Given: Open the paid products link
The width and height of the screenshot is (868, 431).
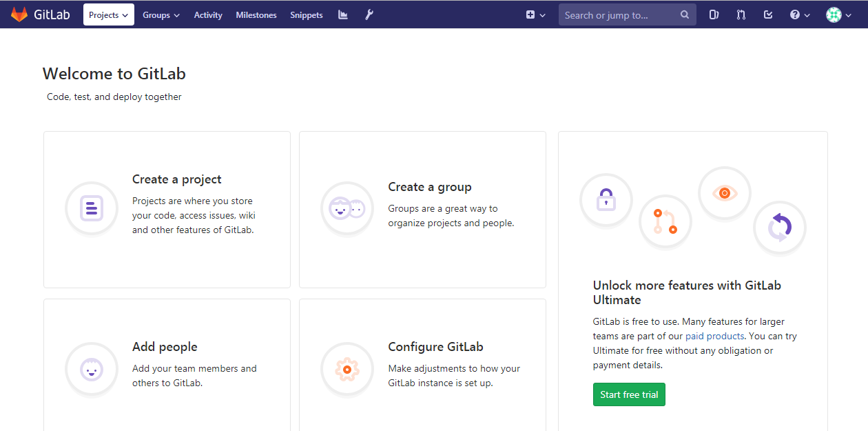Looking at the screenshot, I should point(714,336).
